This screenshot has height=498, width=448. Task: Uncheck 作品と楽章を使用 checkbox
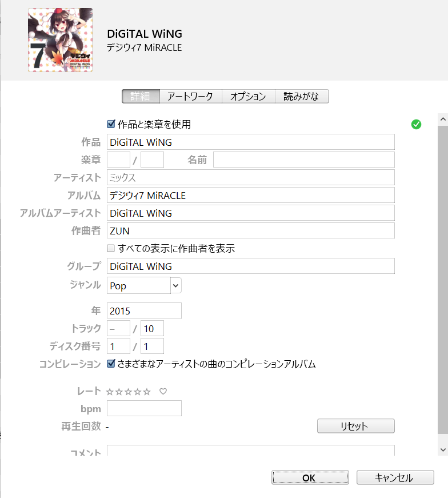111,124
